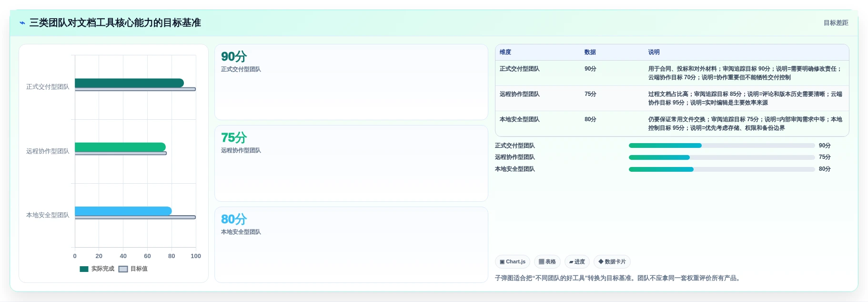Click the description starting 过程文档占比高
The height and width of the screenshot is (302, 868).
pyautogui.click(x=745, y=99)
